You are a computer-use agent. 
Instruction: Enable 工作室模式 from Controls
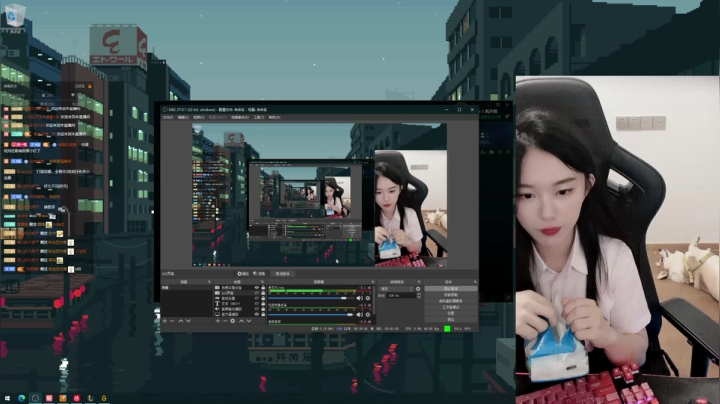[451, 307]
